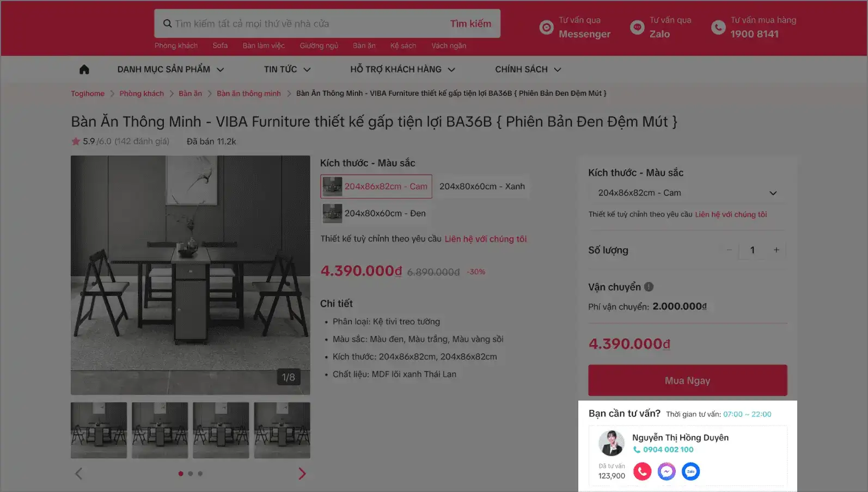Open Messenger consultation icon in header
Viewport: 868px width, 492px height.
546,27
